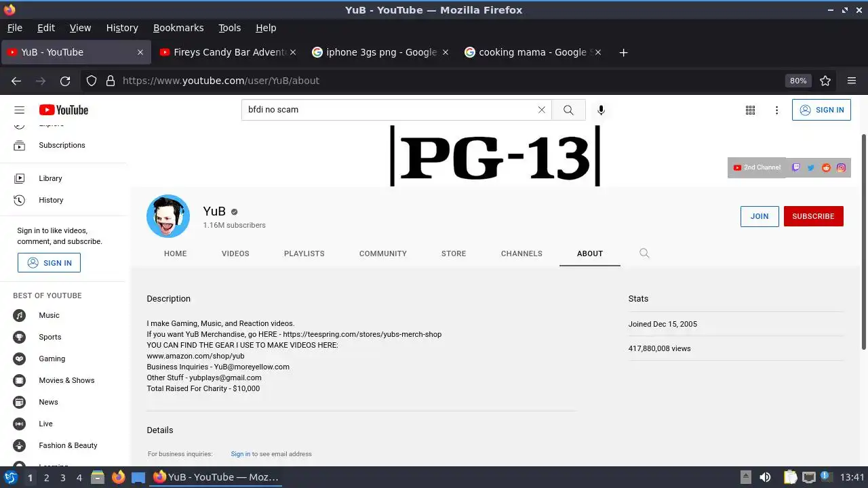
Task: Open the tracking protection shield icon
Action: 92,81
